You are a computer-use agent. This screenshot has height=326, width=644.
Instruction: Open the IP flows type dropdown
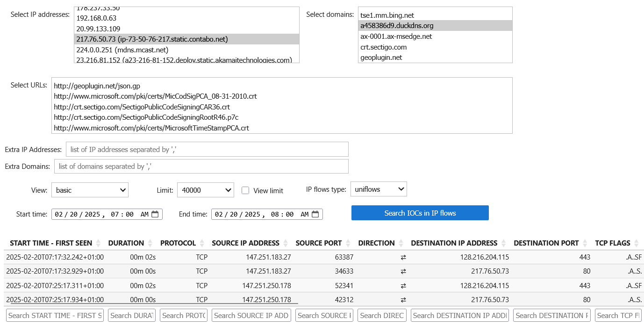(379, 189)
